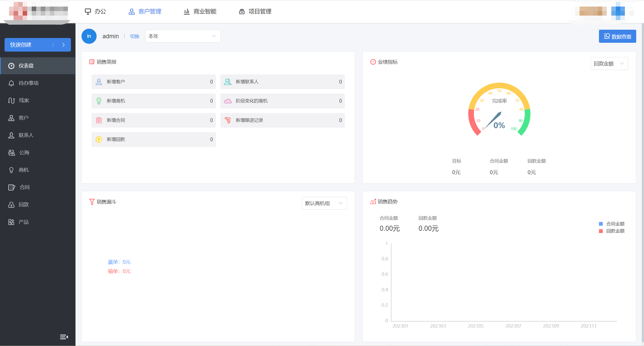
Task: Switch to 客户管理 tab
Action: click(x=145, y=11)
